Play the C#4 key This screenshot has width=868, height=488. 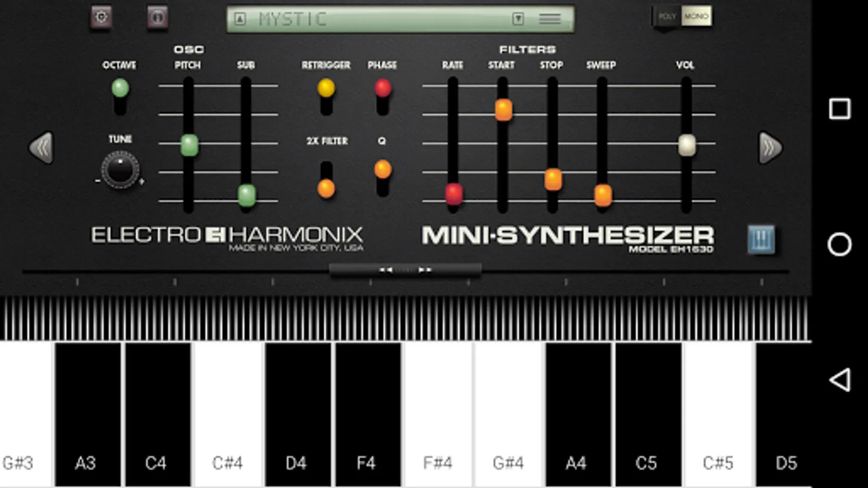pyautogui.click(x=228, y=415)
